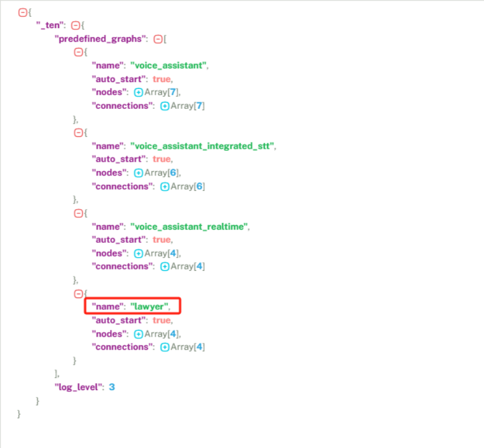Image resolution: width=484 pixels, height=448 pixels.
Task: Collapse the voice_assistant_realtime graph object
Action: click(78, 213)
